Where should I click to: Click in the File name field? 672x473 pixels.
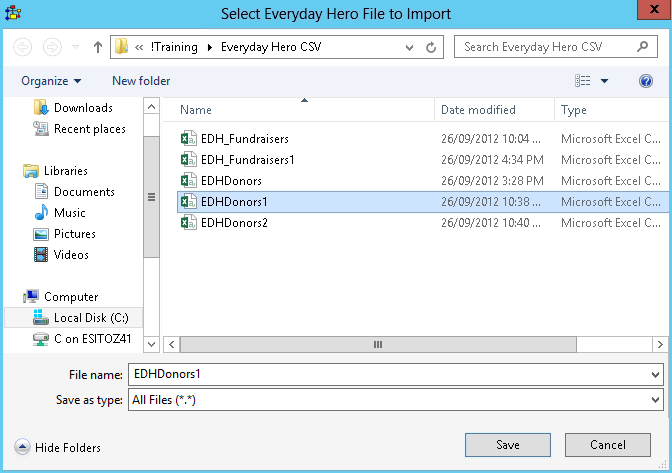pyautogui.click(x=388, y=374)
